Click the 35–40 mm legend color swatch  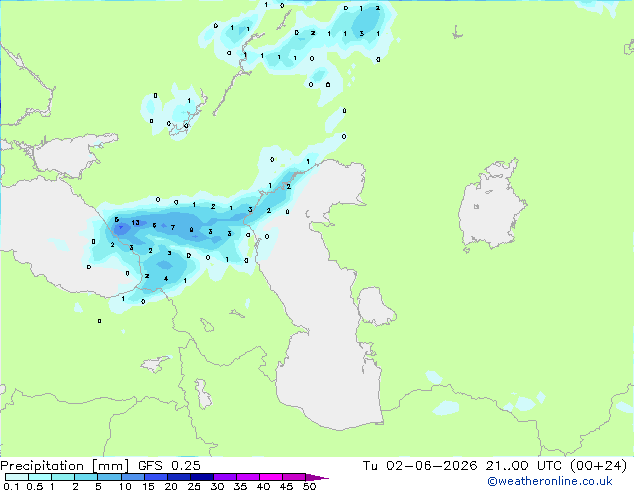point(247,477)
